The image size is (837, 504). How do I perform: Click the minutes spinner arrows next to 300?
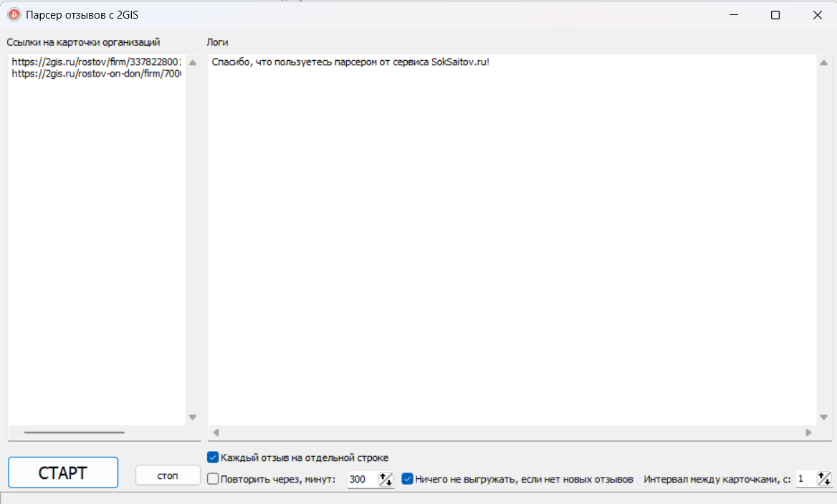click(386, 479)
